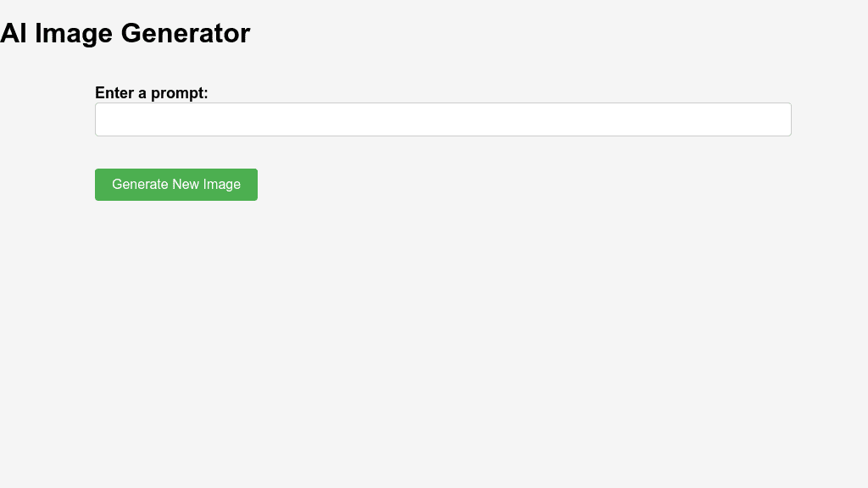Place cursor in the prompt entry field
The image size is (868, 488).
[x=442, y=119]
